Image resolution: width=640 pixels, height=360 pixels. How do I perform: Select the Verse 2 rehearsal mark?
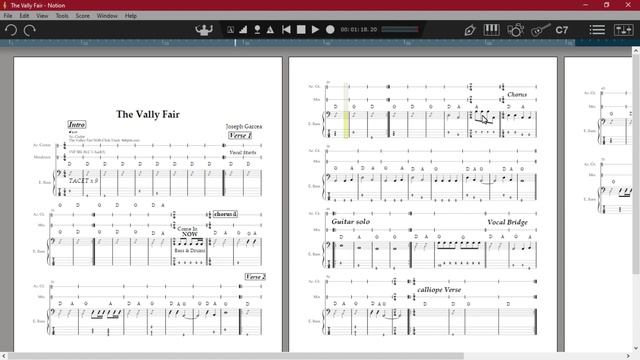click(x=255, y=277)
